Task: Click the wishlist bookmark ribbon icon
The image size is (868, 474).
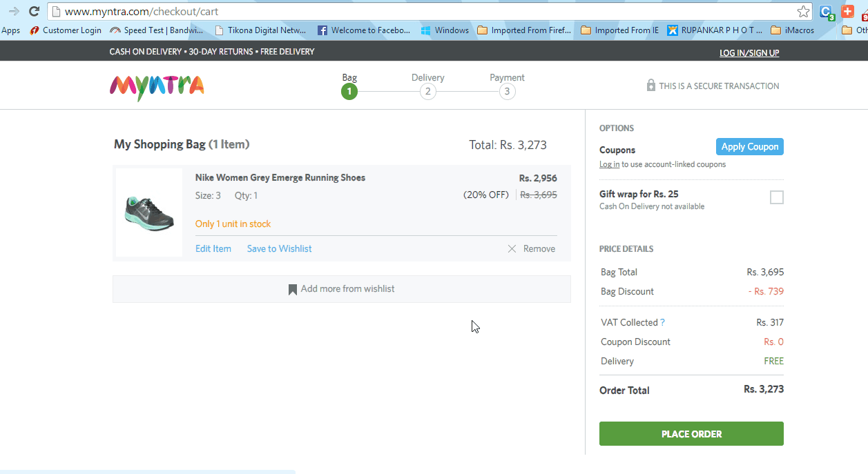Action: pos(293,289)
